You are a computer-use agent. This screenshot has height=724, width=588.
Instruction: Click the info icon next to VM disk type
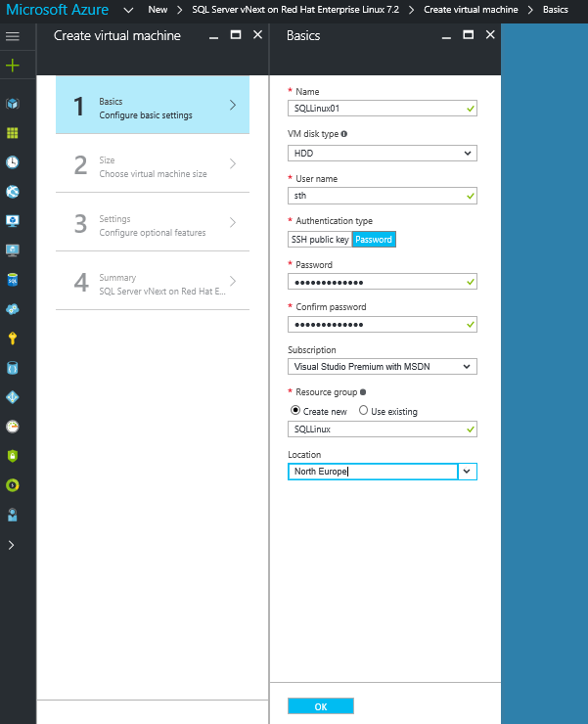point(344,134)
